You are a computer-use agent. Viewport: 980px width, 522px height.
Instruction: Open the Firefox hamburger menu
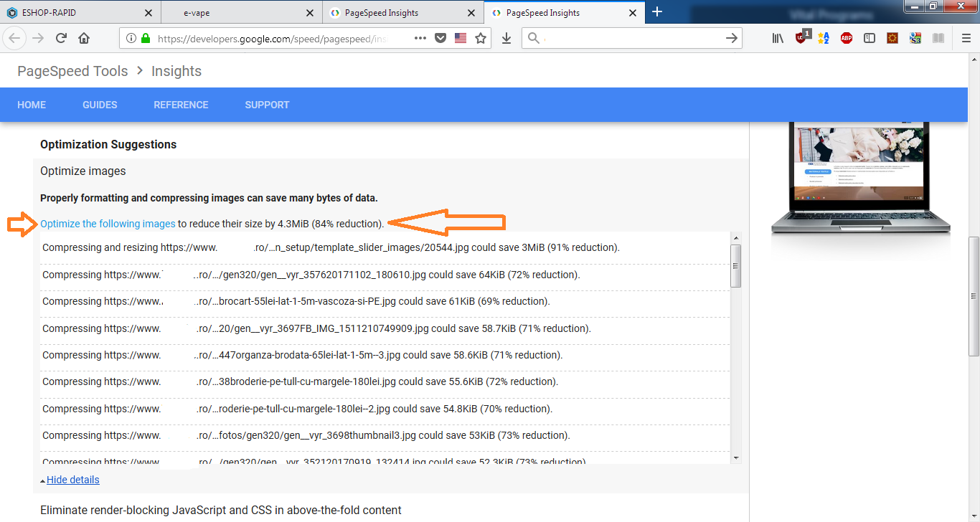pyautogui.click(x=966, y=38)
